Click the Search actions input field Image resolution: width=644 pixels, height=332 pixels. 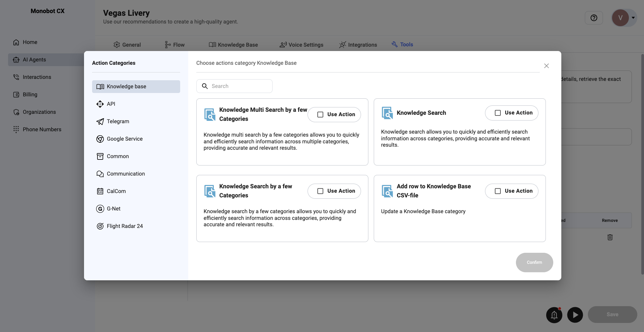coord(234,86)
